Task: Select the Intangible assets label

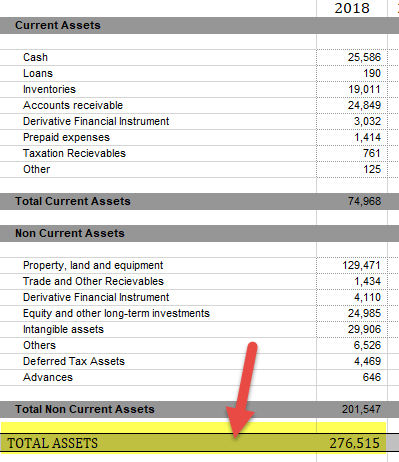Action: [x=63, y=329]
